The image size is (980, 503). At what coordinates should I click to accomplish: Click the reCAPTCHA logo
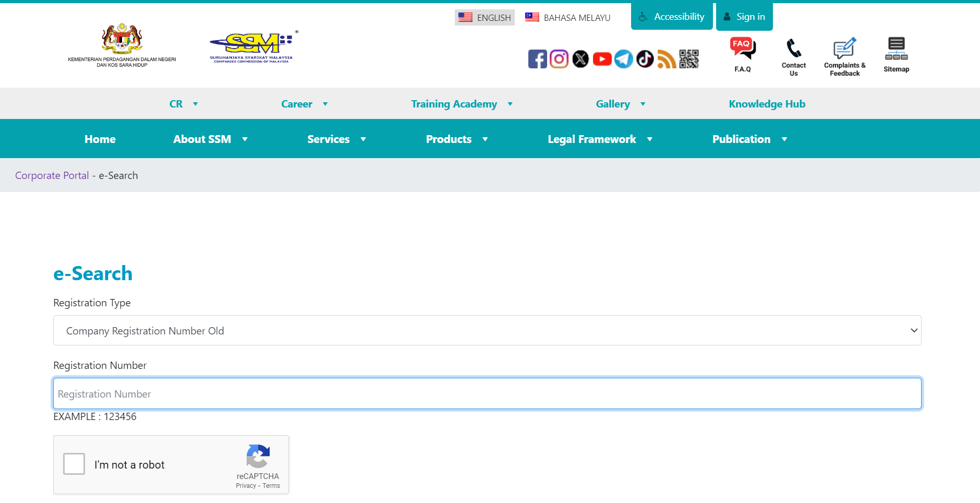(x=258, y=457)
